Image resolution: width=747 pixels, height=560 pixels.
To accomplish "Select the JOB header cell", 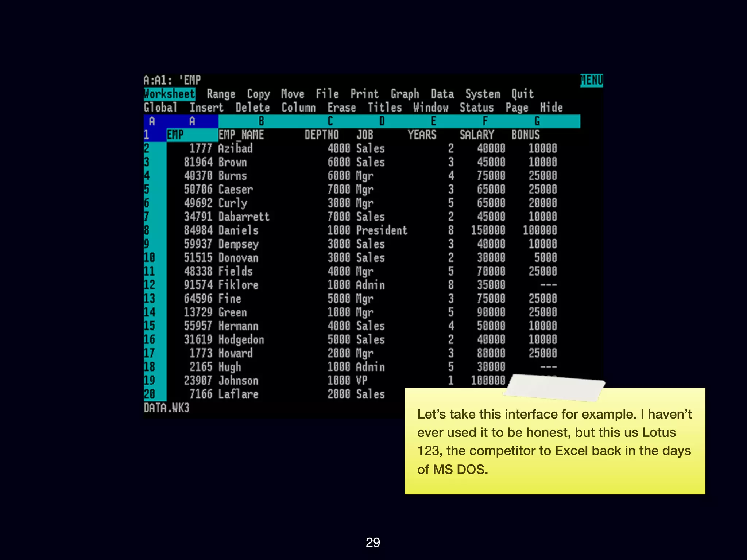I will pos(365,135).
